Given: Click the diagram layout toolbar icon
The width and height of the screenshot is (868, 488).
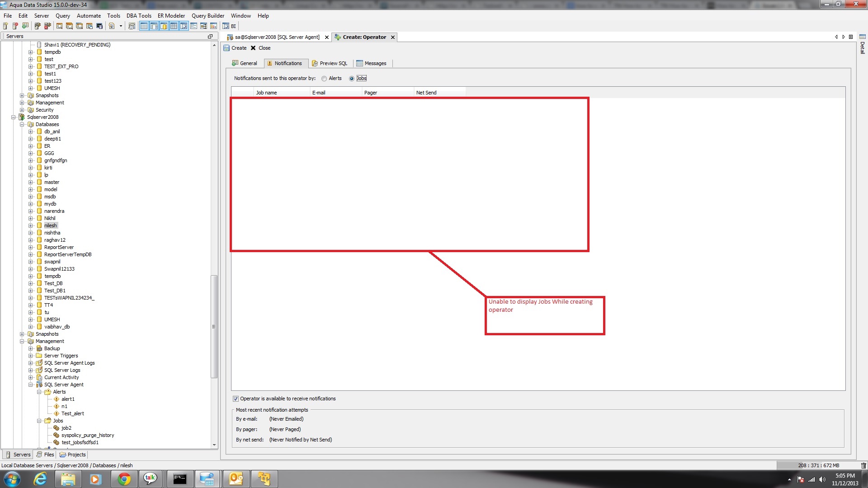Looking at the screenshot, I should [203, 26].
